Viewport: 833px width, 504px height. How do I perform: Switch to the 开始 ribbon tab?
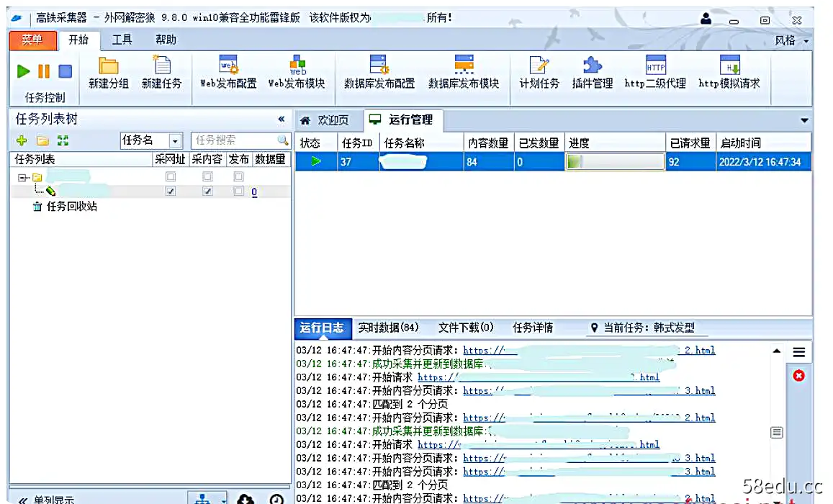78,40
